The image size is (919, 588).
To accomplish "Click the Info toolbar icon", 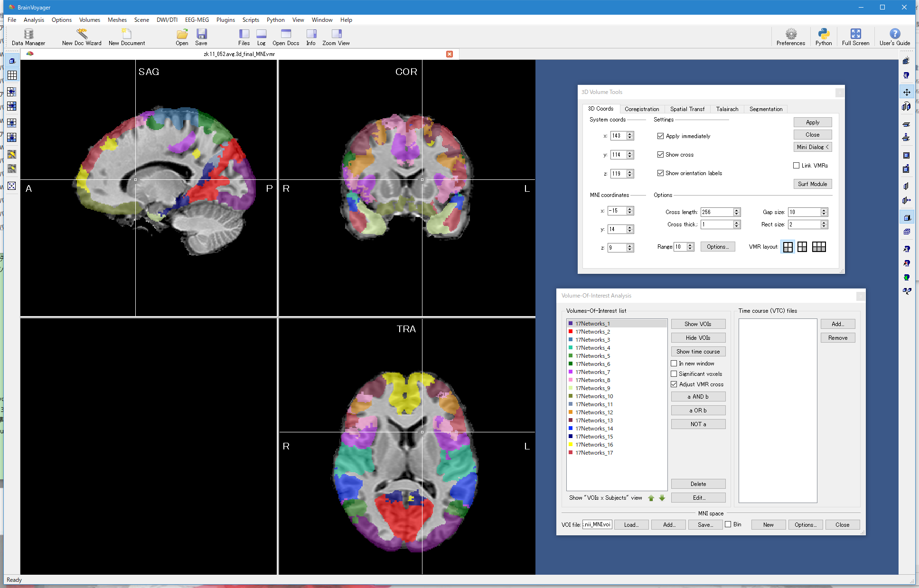I will (311, 37).
